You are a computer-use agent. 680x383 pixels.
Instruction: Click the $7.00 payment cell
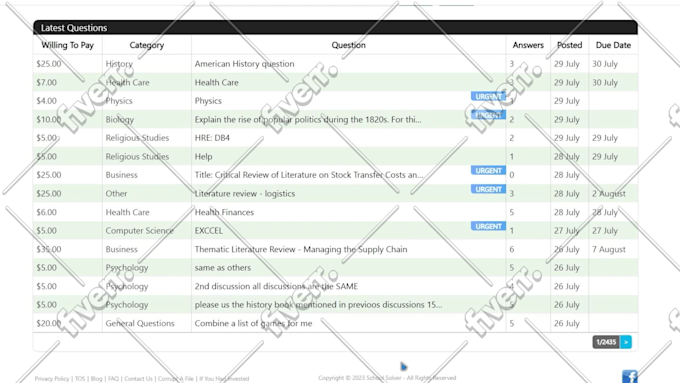tap(46, 82)
